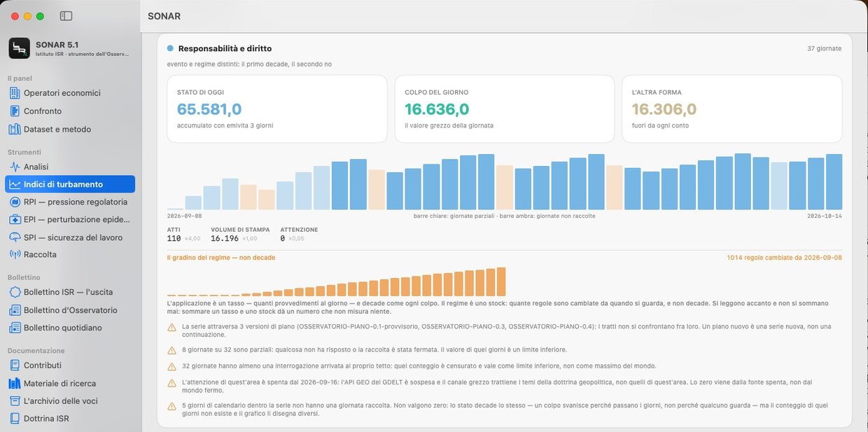Screen dimensions: 868x432
Task: Click the ATTENZIONE value 0
Action: 283,239
